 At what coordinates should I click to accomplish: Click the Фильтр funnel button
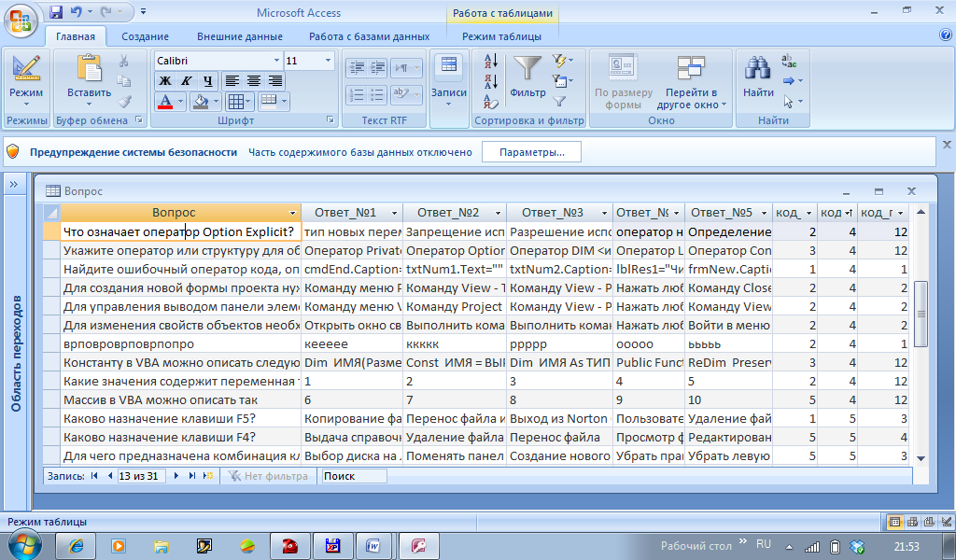527,77
